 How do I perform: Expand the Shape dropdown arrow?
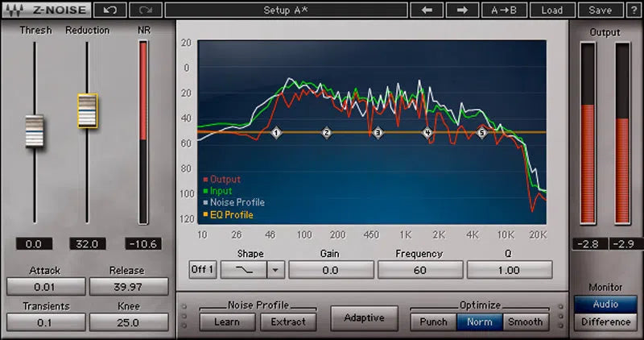coord(276,271)
